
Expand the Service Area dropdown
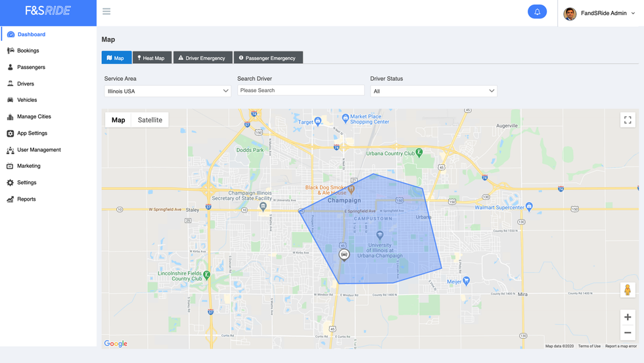pyautogui.click(x=167, y=91)
